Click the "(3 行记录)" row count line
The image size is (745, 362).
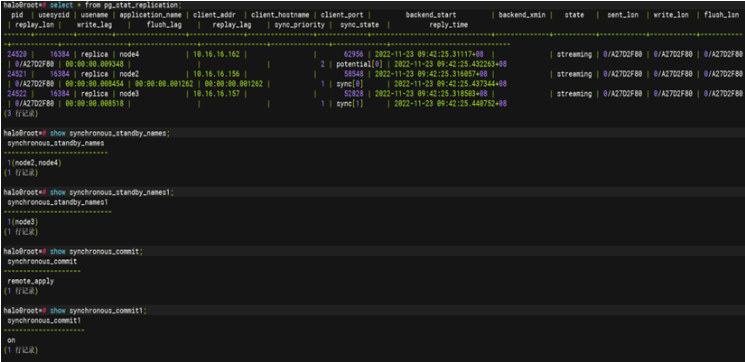21,114
